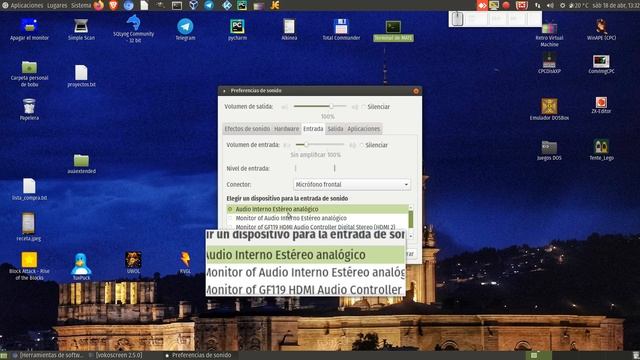Click the yellow JE launcher in the top panel
640x360 pixels.
pyautogui.click(x=275, y=5)
